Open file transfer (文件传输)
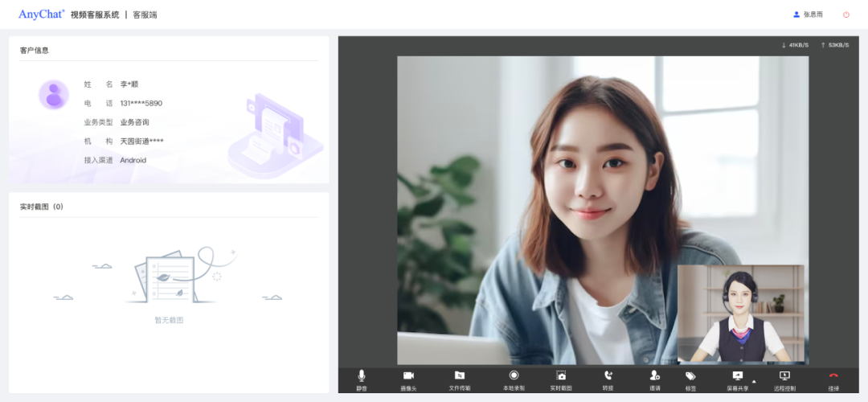Viewport: 868px width, 402px height. [460, 379]
